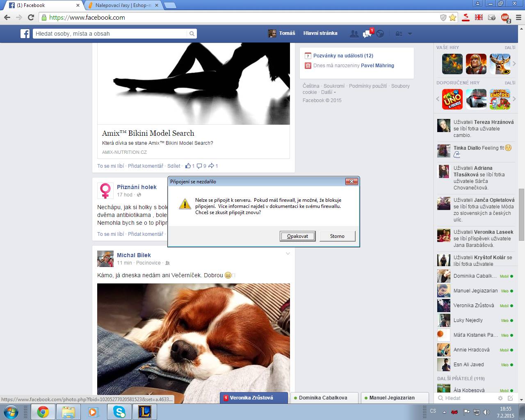Open the messages icon with notification
Viewport: 525px width, 420px height.
[x=367, y=34]
